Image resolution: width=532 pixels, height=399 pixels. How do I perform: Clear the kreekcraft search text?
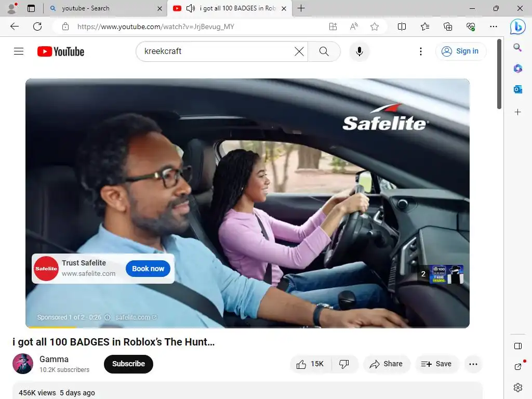(x=299, y=51)
